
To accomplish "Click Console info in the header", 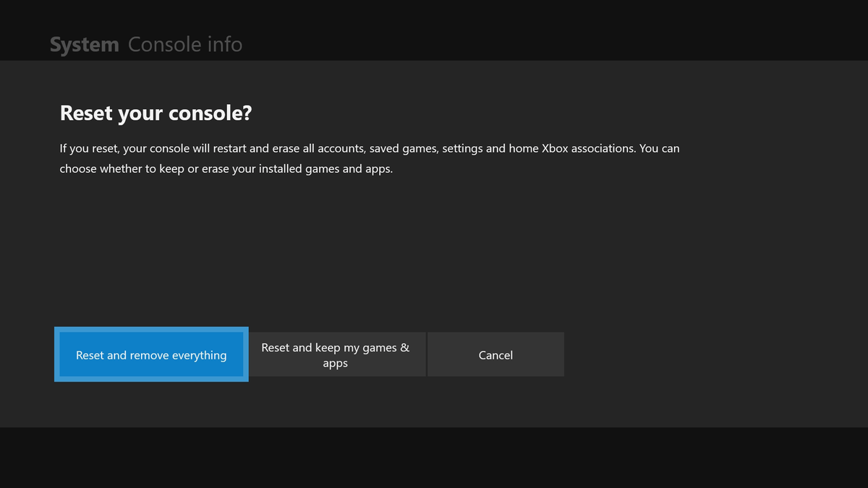I will click(x=185, y=43).
